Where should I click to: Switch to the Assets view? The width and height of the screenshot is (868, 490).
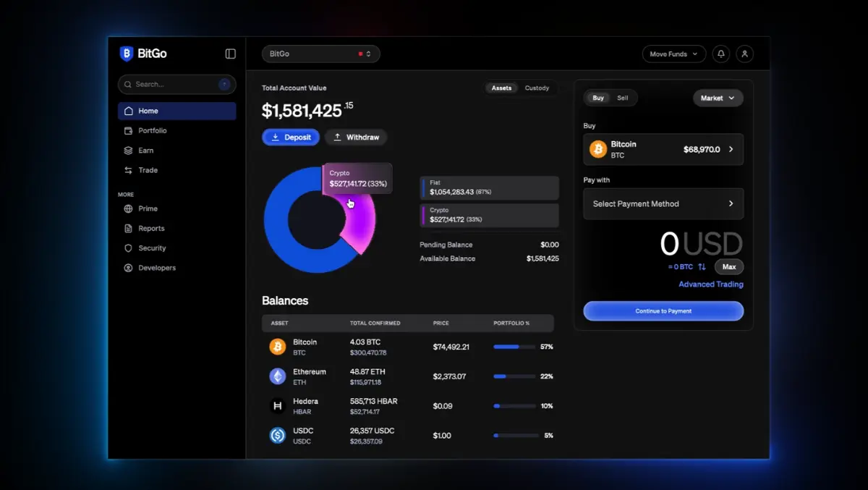click(501, 88)
